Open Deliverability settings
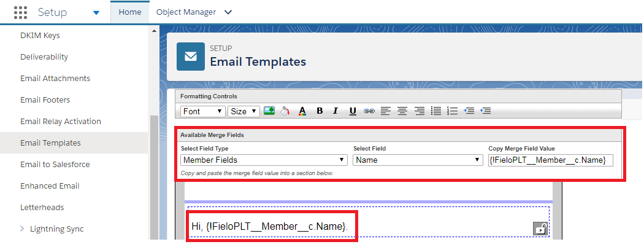The width and height of the screenshot is (644, 247). click(x=44, y=57)
